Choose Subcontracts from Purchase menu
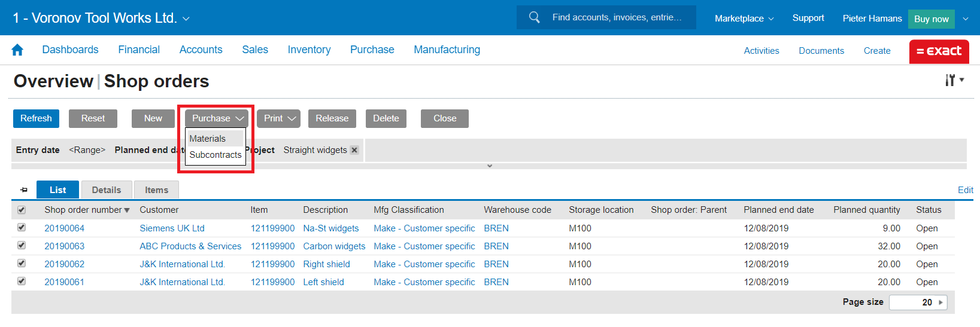The height and width of the screenshot is (327, 980). click(x=216, y=155)
